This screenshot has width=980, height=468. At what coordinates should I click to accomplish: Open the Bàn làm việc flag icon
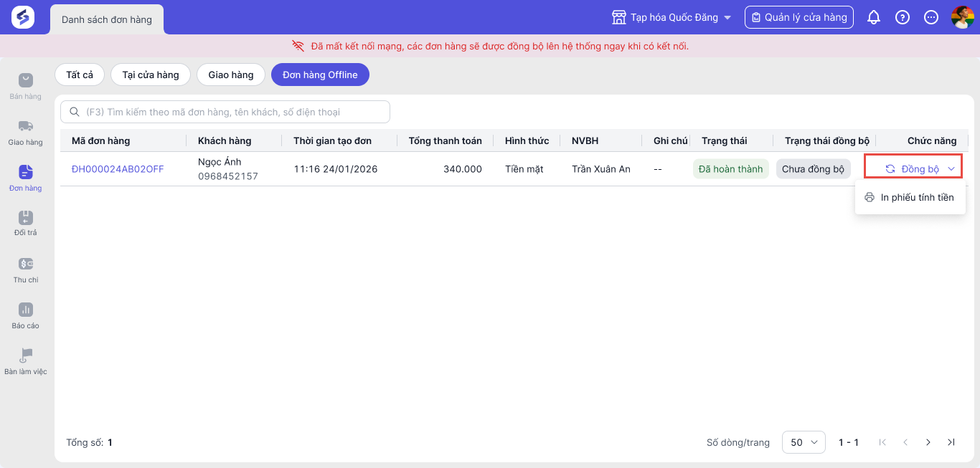pos(25,355)
